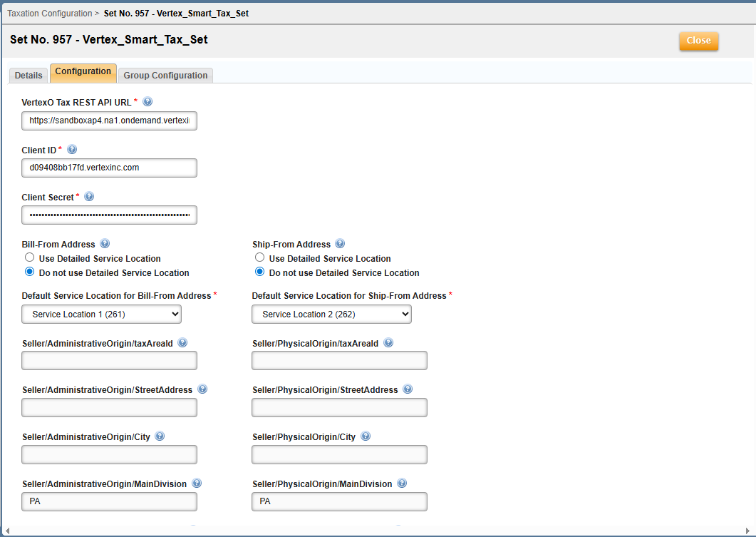Select Ship-From Use Detailed Service Location

(260, 257)
